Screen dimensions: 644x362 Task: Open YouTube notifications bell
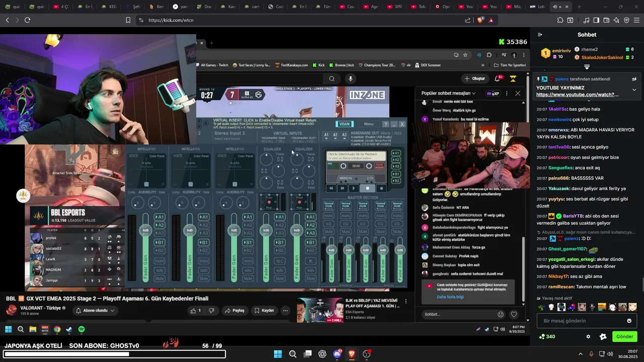tap(498, 78)
